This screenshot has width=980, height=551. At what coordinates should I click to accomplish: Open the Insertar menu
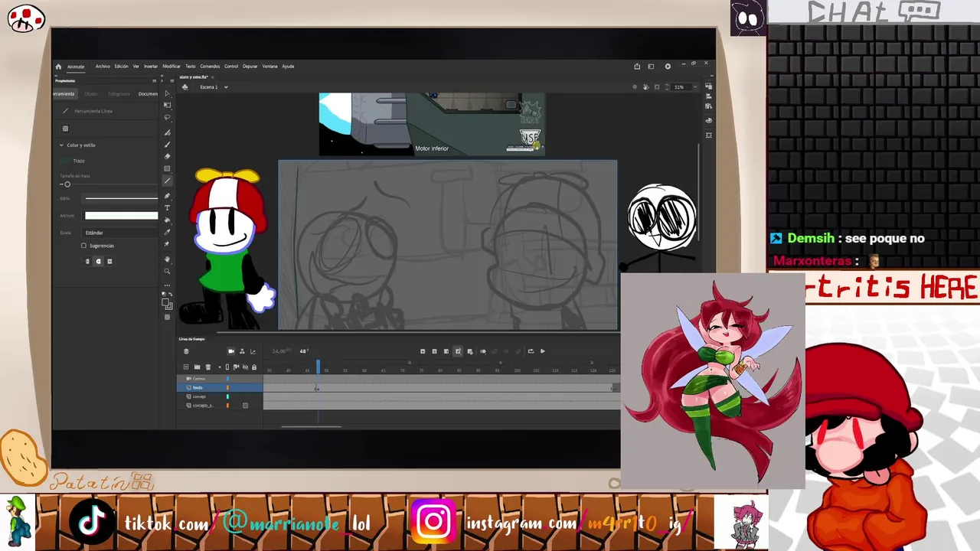(x=151, y=67)
